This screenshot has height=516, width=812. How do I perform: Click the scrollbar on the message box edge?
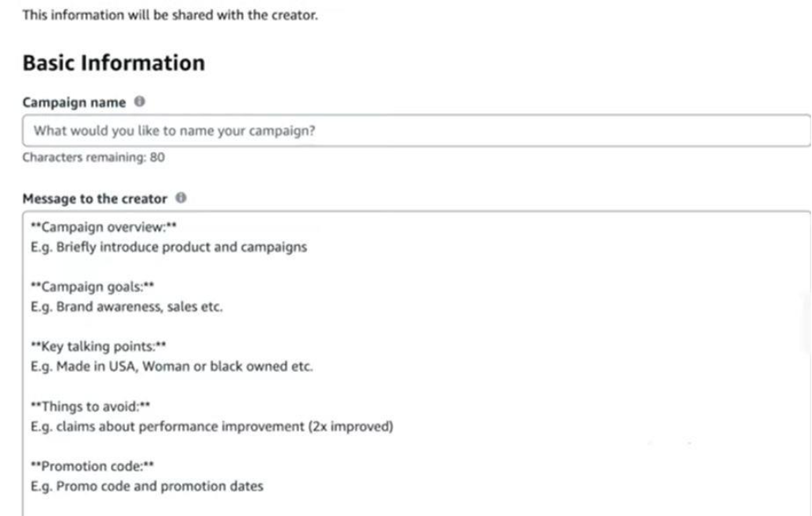pyautogui.click(x=808, y=321)
